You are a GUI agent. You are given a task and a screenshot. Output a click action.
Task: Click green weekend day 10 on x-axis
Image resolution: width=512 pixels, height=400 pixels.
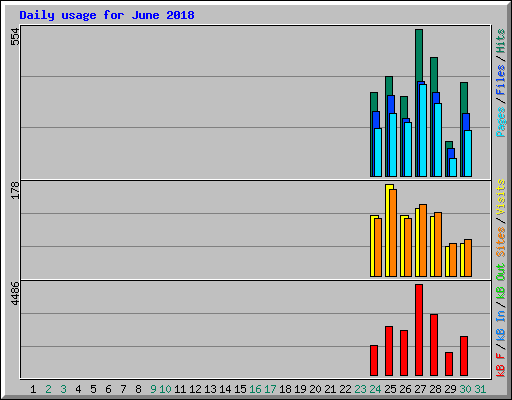tap(165, 389)
